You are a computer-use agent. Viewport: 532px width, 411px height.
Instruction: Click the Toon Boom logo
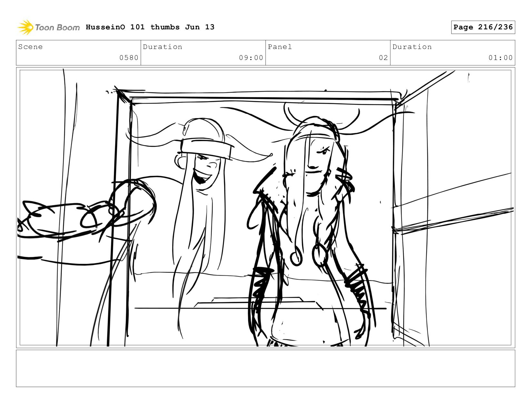tap(48, 27)
